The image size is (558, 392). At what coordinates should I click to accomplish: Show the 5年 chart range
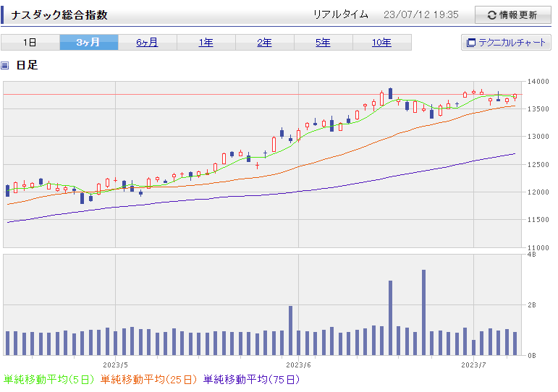point(323,43)
